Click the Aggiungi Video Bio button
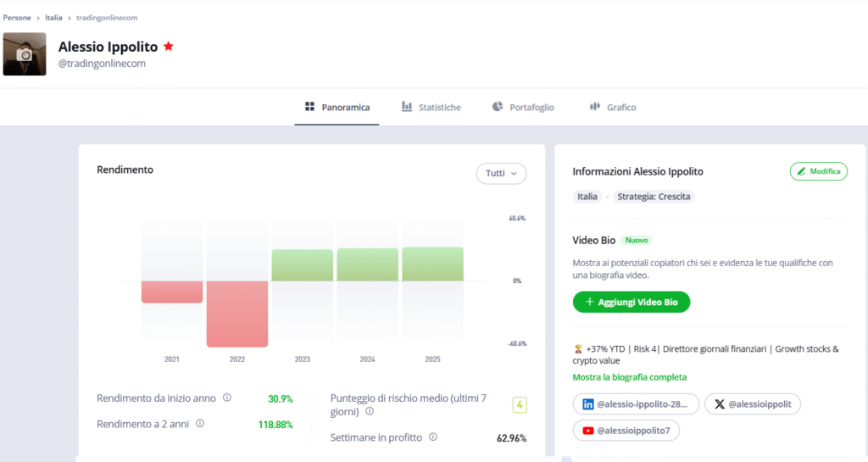Image resolution: width=868 pixels, height=462 pixels. [632, 303]
